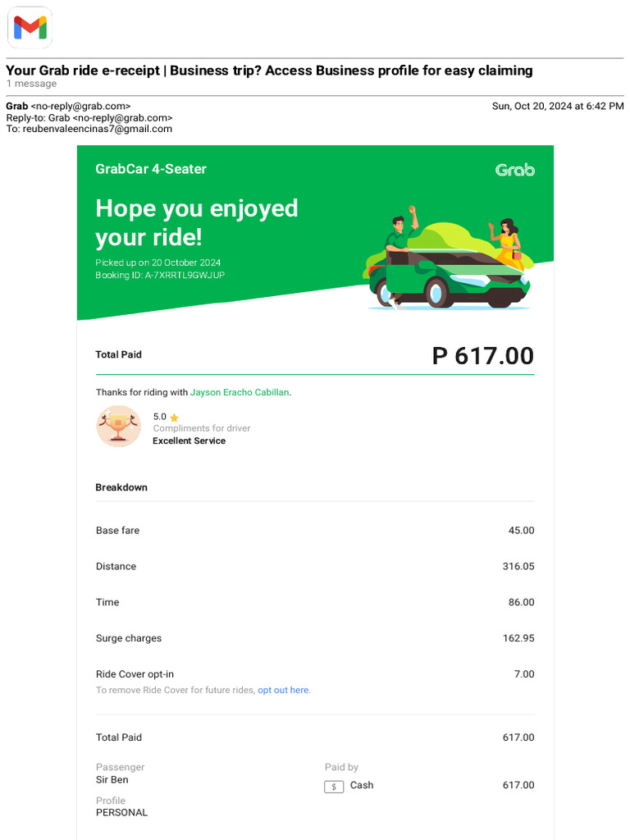The image size is (630, 840).
Task: Click the cash payment icon
Action: (333, 786)
